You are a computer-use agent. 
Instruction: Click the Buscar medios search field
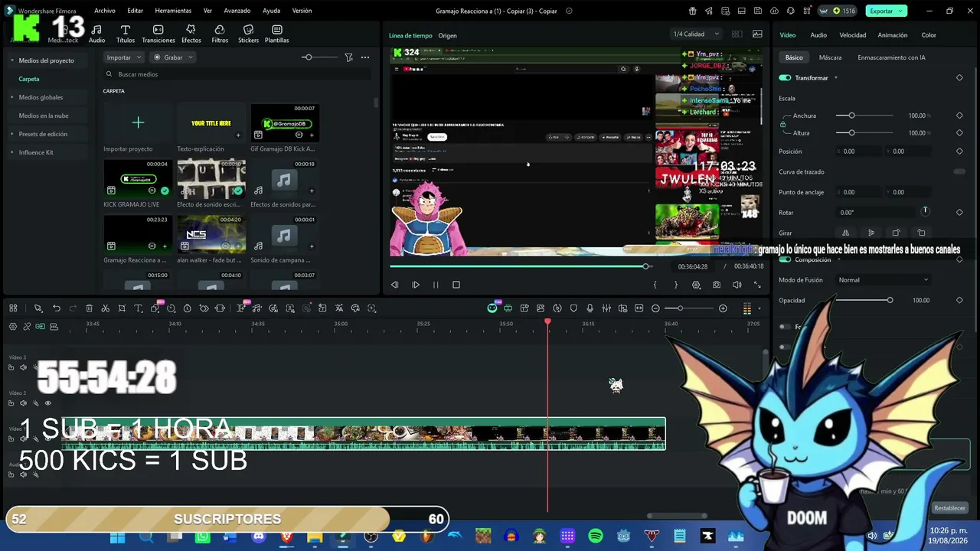coord(237,74)
